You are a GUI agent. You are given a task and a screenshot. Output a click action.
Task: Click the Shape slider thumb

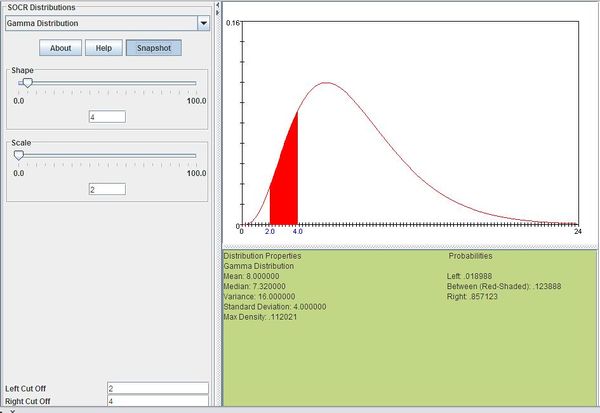pos(27,83)
